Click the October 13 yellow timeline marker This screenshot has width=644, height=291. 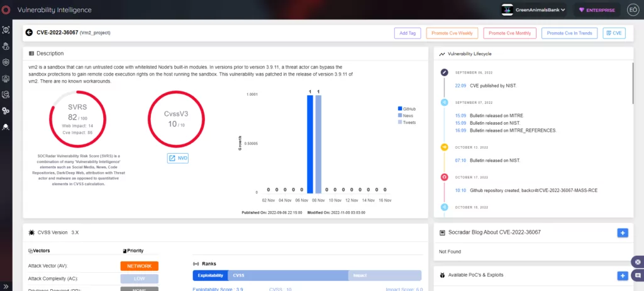pyautogui.click(x=445, y=147)
